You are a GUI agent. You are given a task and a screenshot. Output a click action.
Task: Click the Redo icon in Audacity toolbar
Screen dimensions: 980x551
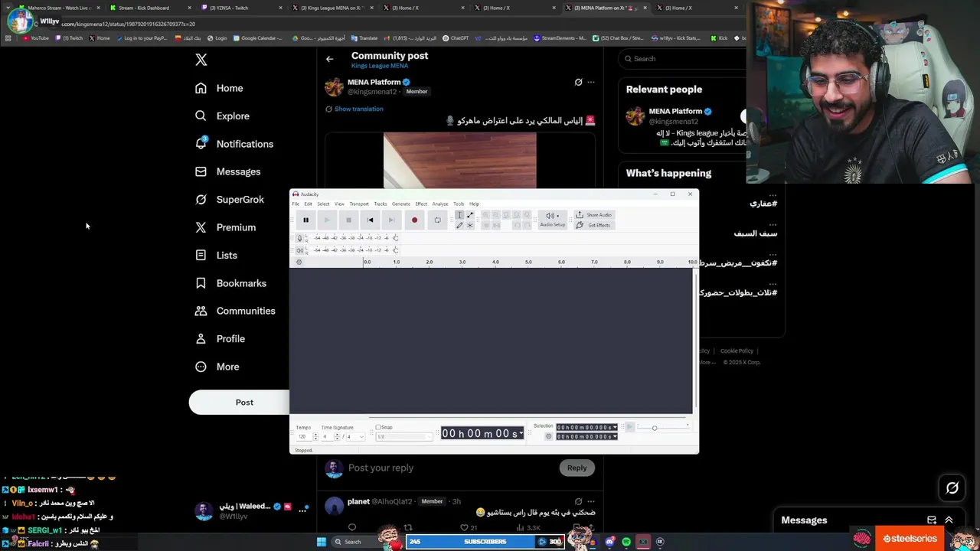click(x=527, y=225)
